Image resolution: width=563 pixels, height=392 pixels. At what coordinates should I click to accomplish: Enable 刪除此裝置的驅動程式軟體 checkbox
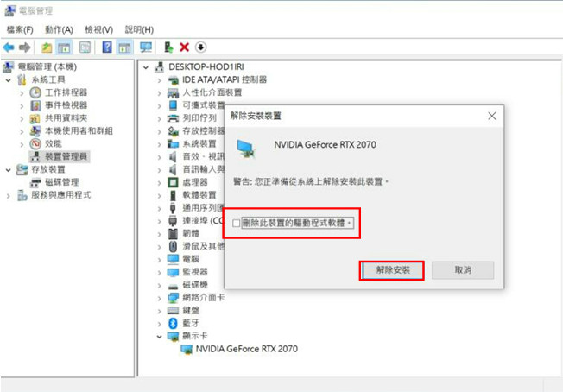[x=237, y=223]
